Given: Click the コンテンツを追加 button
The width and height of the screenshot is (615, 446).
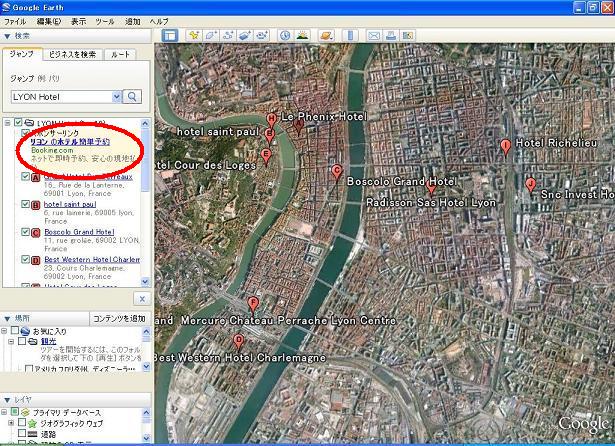Looking at the screenshot, I should click(119, 318).
